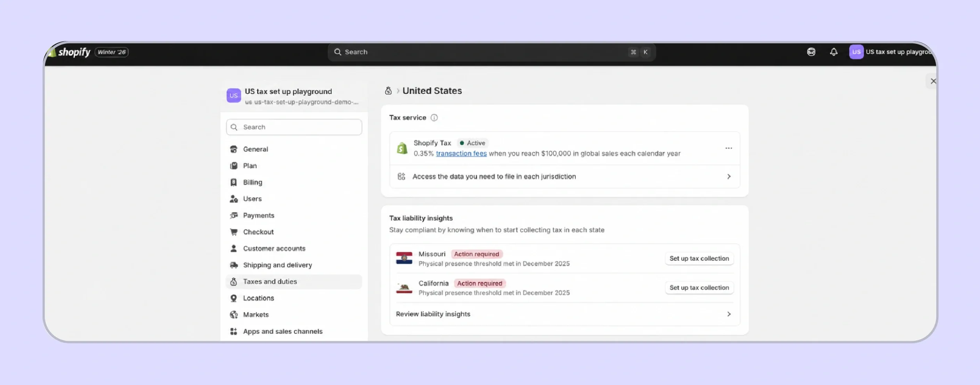This screenshot has height=385, width=980.
Task: Open General settings
Action: tap(294, 149)
